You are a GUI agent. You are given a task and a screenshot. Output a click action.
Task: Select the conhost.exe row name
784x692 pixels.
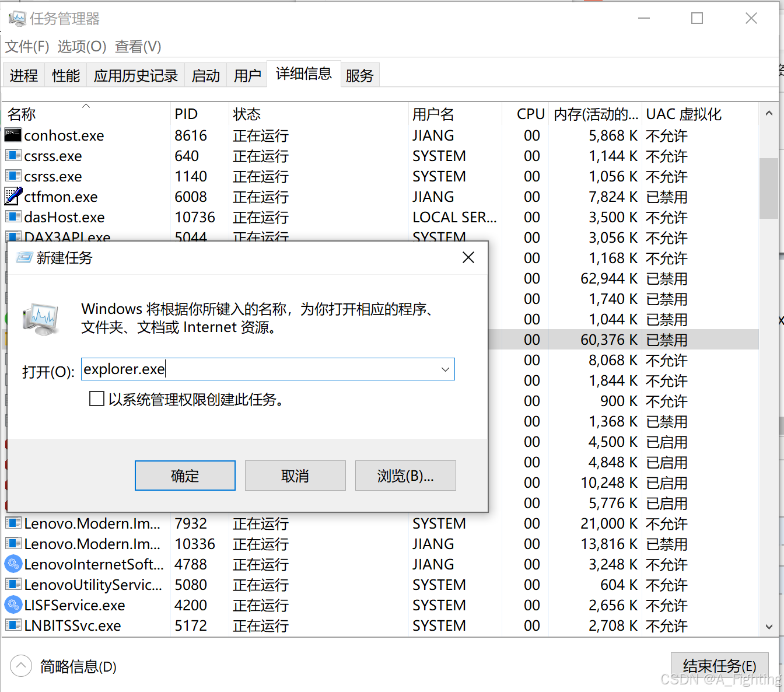[64, 135]
